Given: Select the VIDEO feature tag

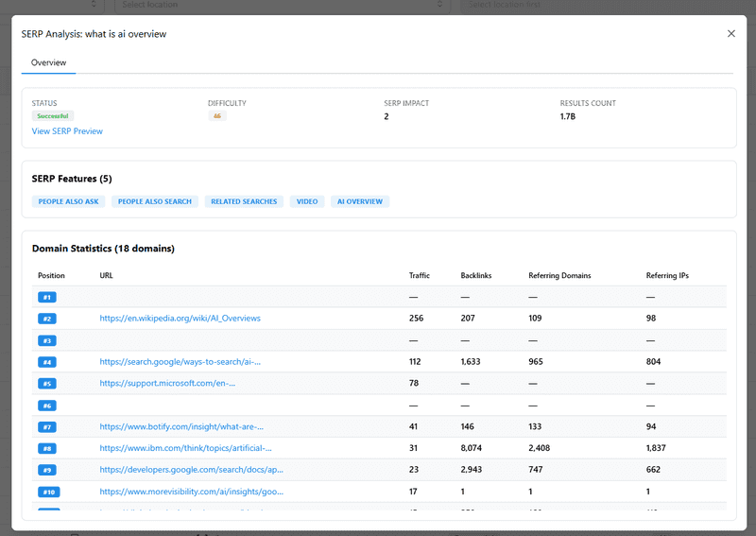Looking at the screenshot, I should click(307, 201).
